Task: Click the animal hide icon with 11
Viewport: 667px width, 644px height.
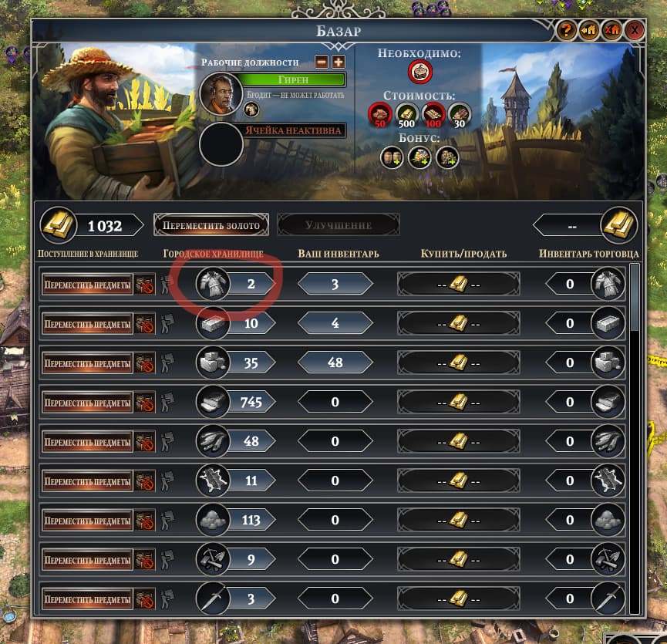Action: coord(213,480)
